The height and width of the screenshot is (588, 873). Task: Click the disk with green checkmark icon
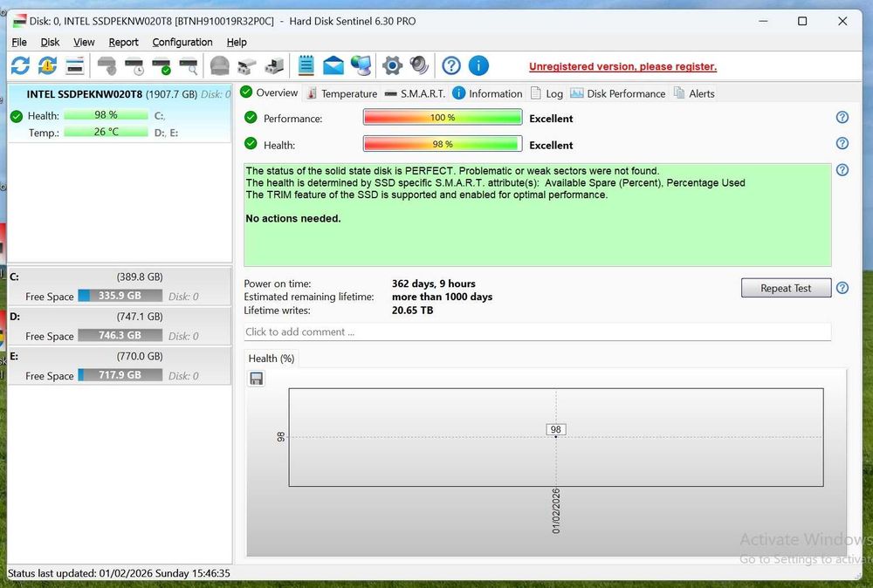tap(162, 65)
